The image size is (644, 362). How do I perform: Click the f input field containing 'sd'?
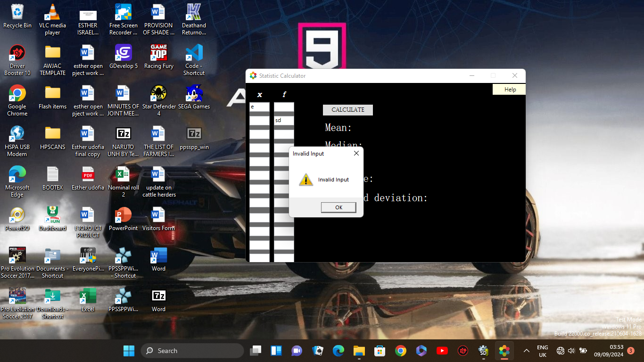(x=284, y=120)
